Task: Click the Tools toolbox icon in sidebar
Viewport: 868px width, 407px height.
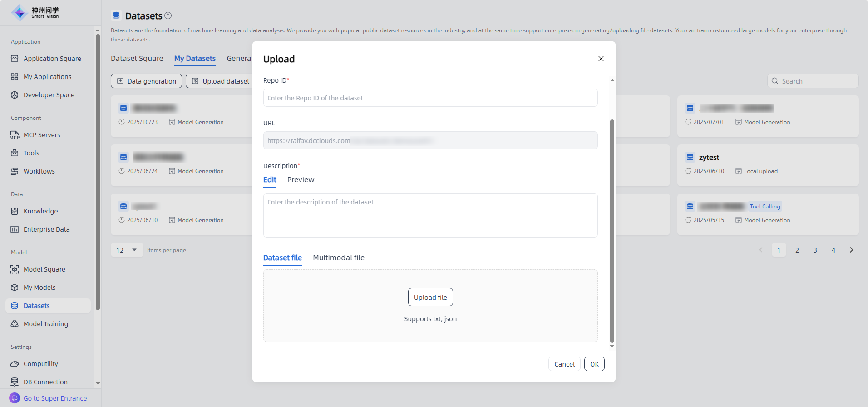Action: (15, 153)
